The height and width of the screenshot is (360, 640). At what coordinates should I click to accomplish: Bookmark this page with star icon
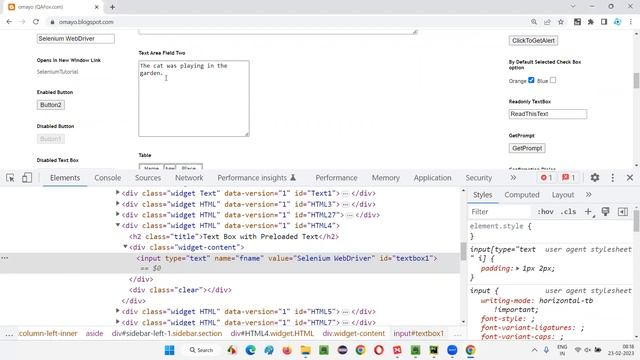coord(561,22)
